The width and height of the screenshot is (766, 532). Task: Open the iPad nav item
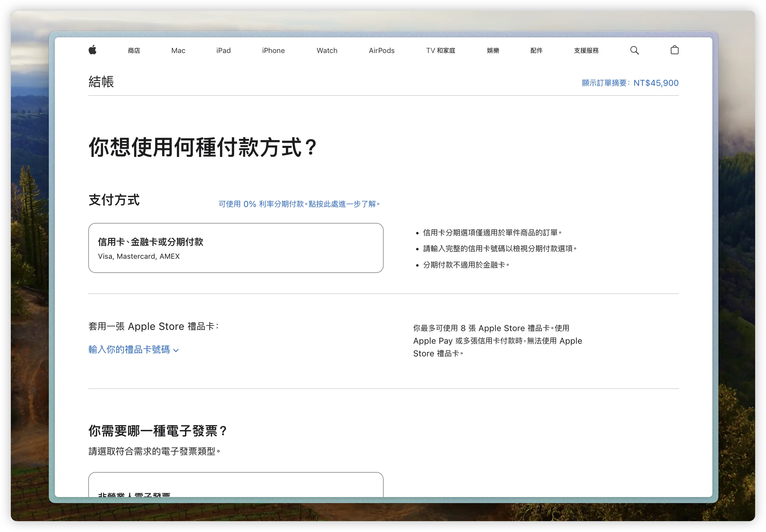tap(223, 50)
